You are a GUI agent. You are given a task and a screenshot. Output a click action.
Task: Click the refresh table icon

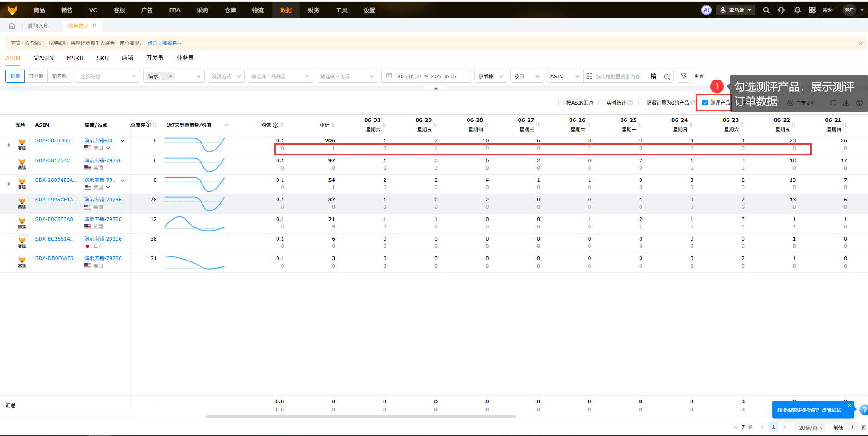[833, 103]
